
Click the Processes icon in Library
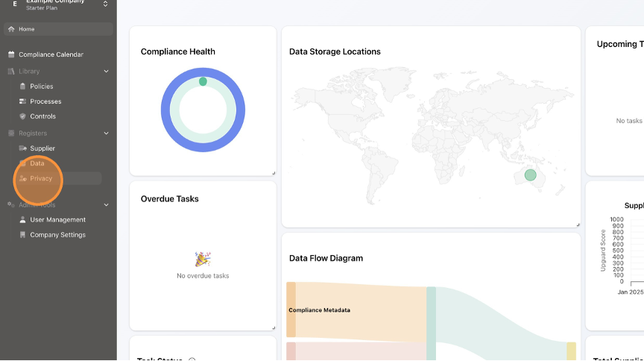coord(22,101)
